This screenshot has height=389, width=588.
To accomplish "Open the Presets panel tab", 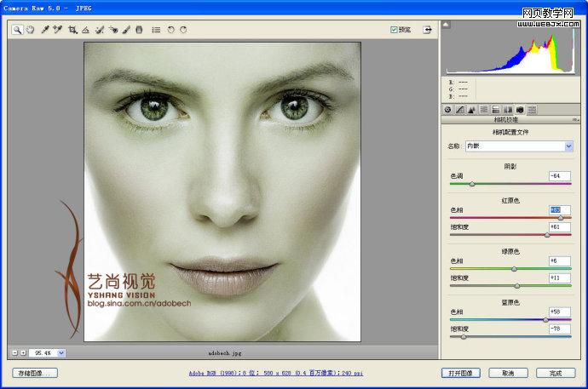I will click(532, 110).
